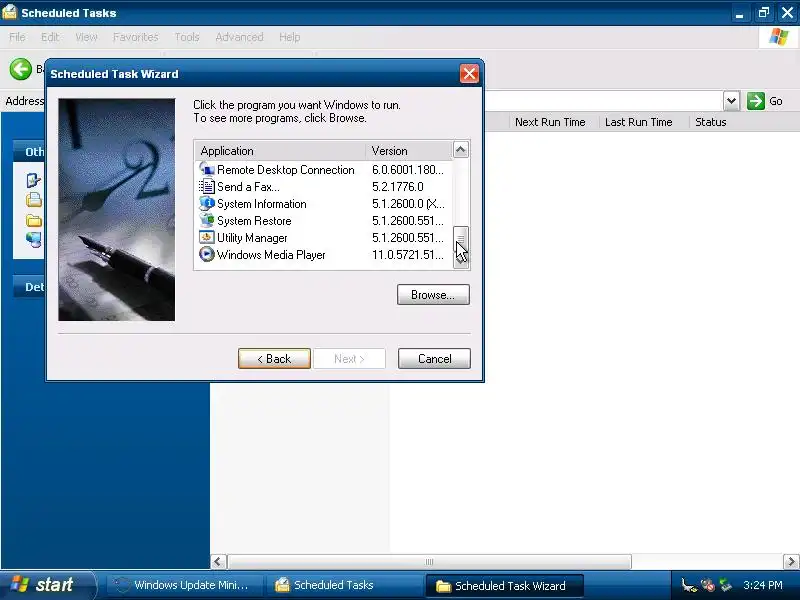This screenshot has width=800, height=600.
Task: Sort by the Version column header
Action: coord(409,151)
